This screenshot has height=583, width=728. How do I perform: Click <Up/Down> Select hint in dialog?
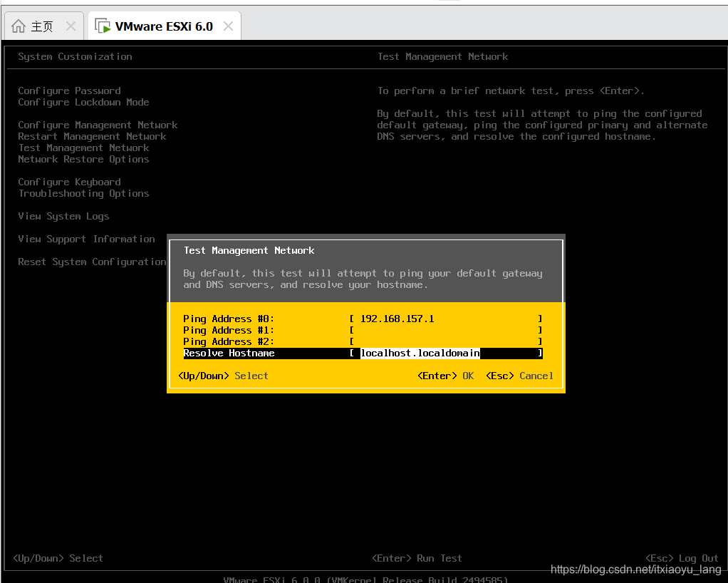[x=224, y=376]
